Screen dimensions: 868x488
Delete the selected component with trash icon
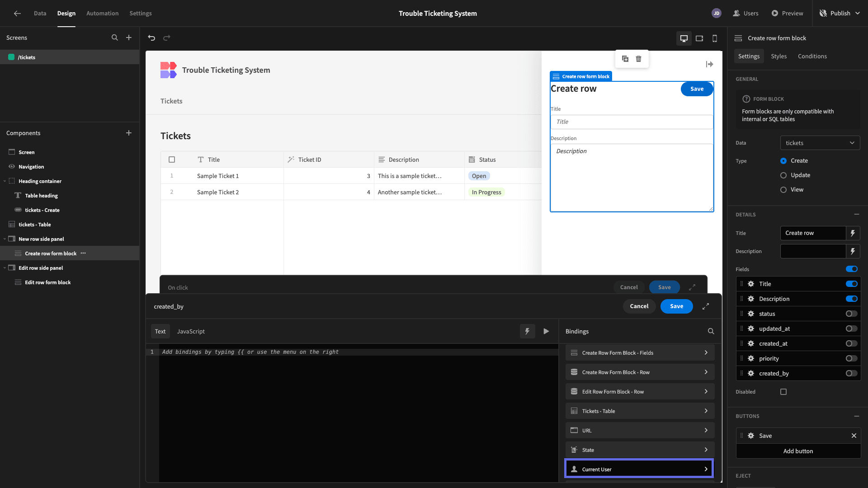coord(638,59)
